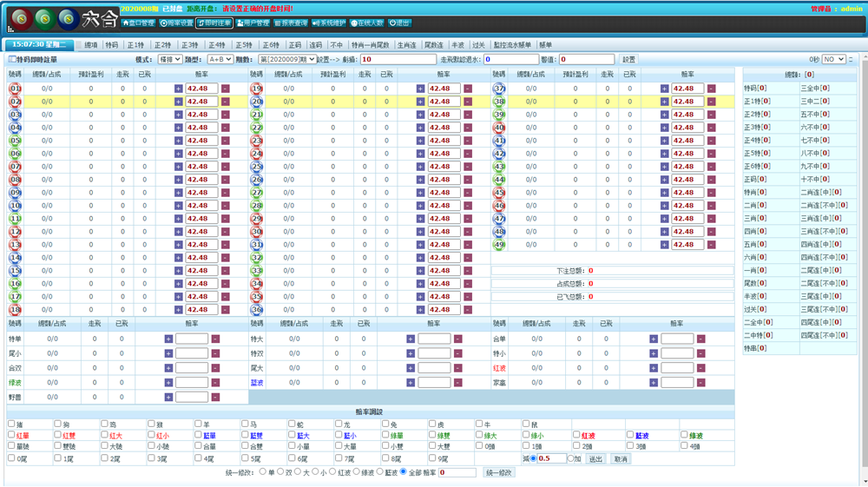The height and width of the screenshot is (487, 868).
Task: Expand the 期數 period dropdown
Action: (286, 60)
